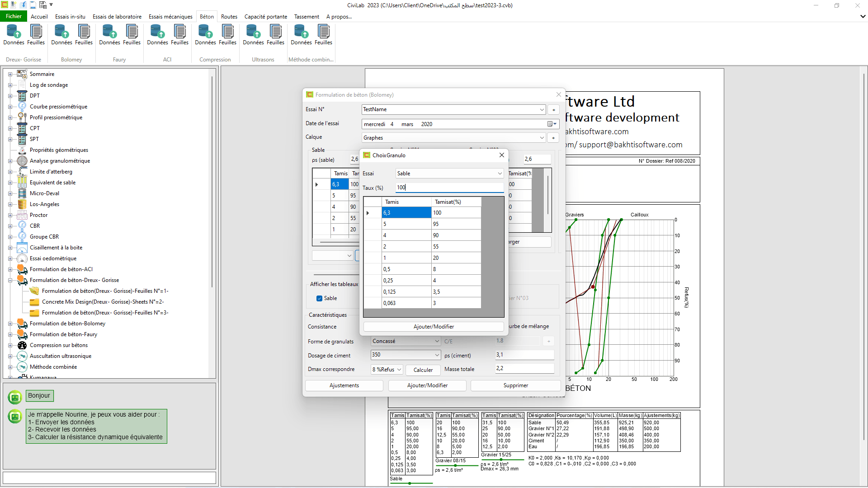Open Données in Méthode combinée group

pyautogui.click(x=302, y=35)
